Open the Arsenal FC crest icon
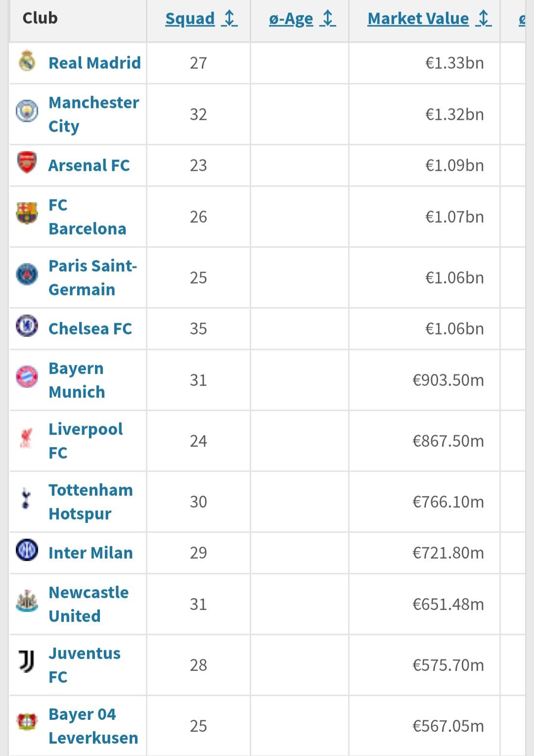The image size is (534, 756). [27, 163]
